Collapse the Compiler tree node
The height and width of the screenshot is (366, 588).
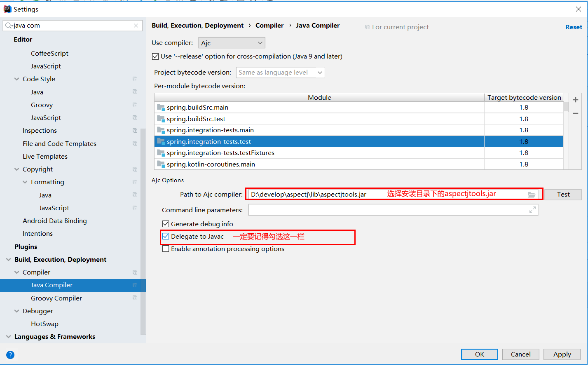point(16,272)
